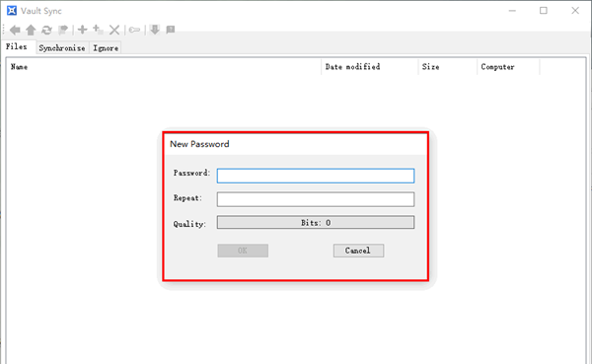The height and width of the screenshot is (364, 592).
Task: Sort by the Size column header
Action: 447,67
